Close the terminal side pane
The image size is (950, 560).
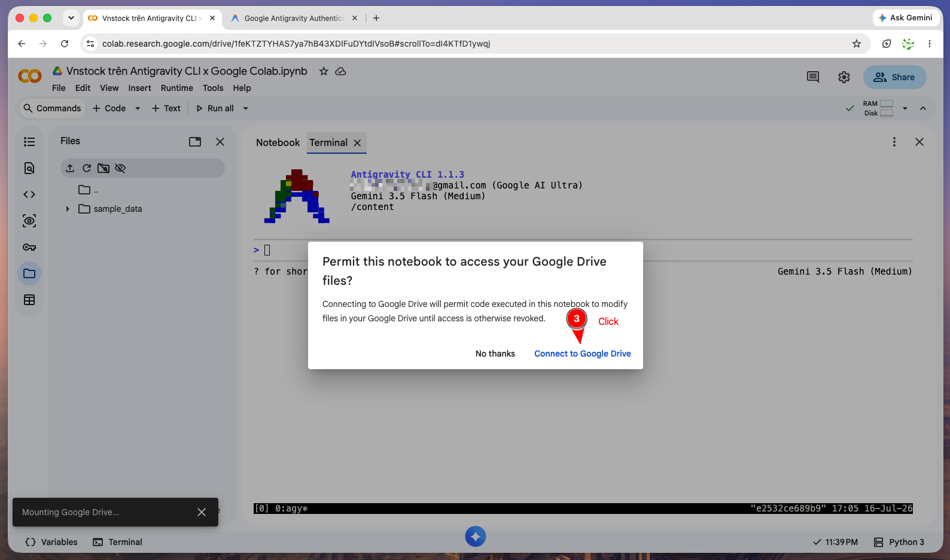[919, 142]
